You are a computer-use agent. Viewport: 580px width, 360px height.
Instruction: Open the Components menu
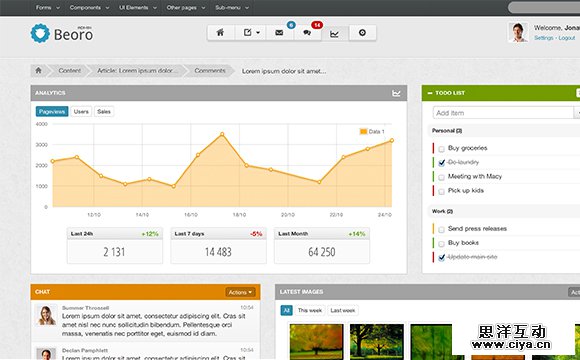click(x=89, y=7)
